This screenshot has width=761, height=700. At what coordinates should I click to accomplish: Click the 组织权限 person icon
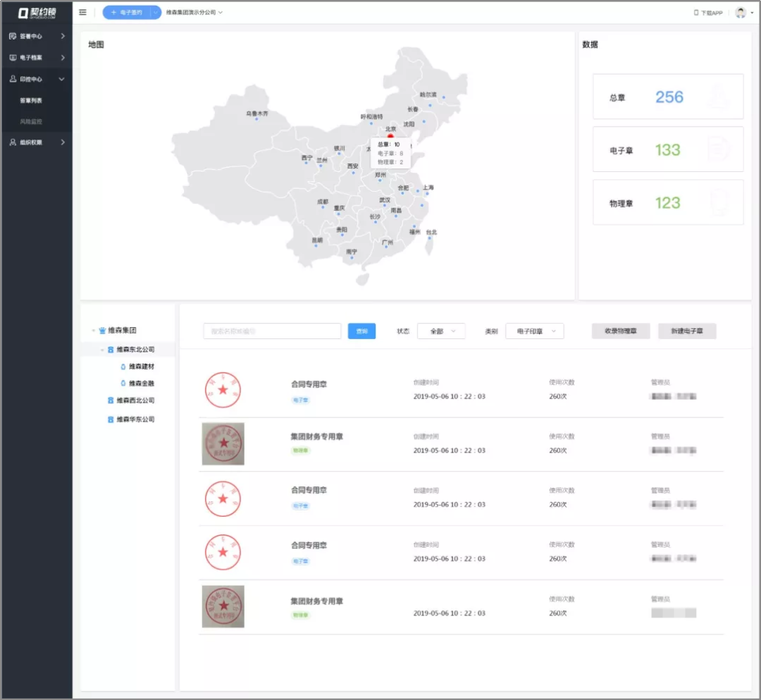[13, 142]
